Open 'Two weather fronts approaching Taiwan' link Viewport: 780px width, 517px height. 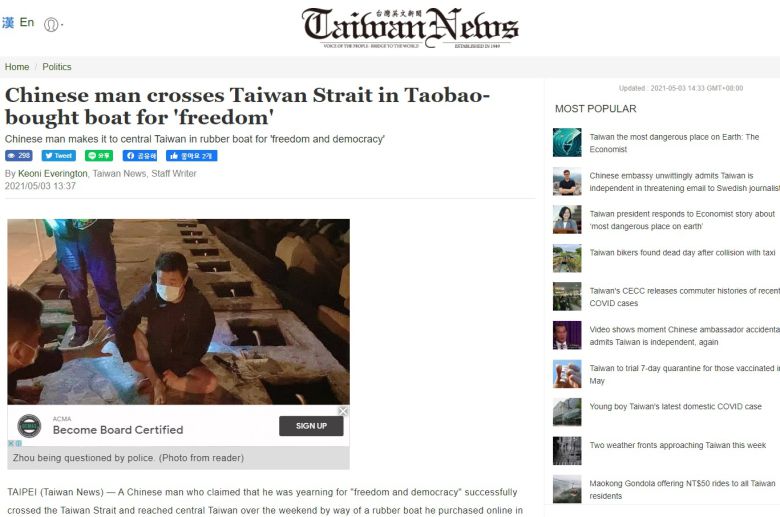click(x=678, y=445)
